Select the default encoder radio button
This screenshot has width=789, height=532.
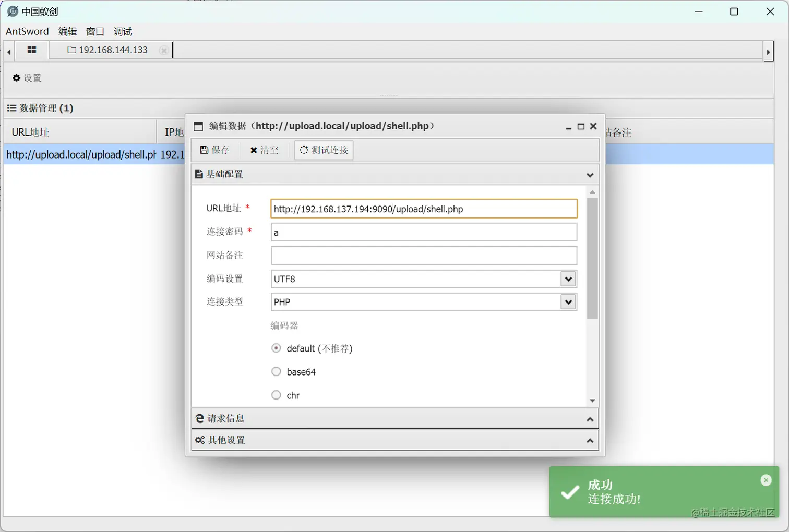(x=276, y=348)
